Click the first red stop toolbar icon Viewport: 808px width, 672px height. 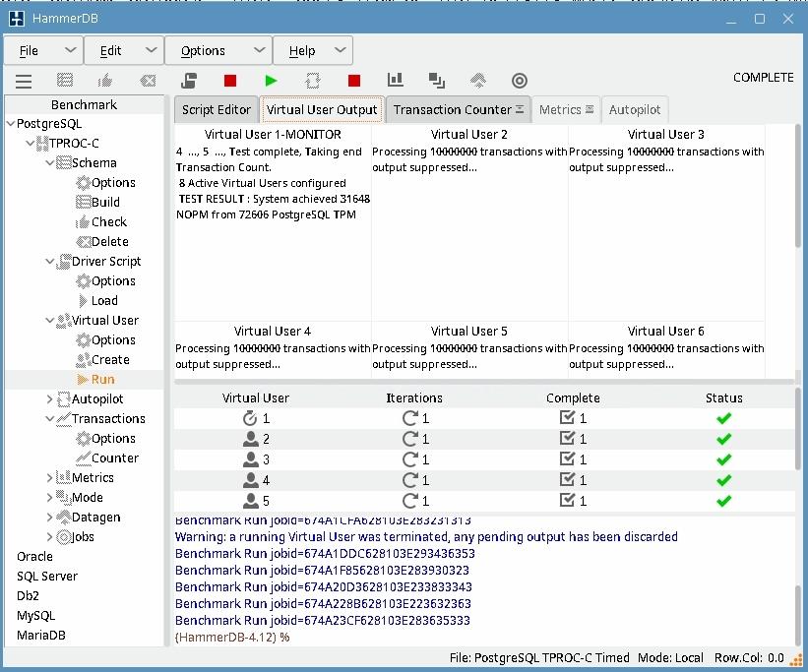230,81
